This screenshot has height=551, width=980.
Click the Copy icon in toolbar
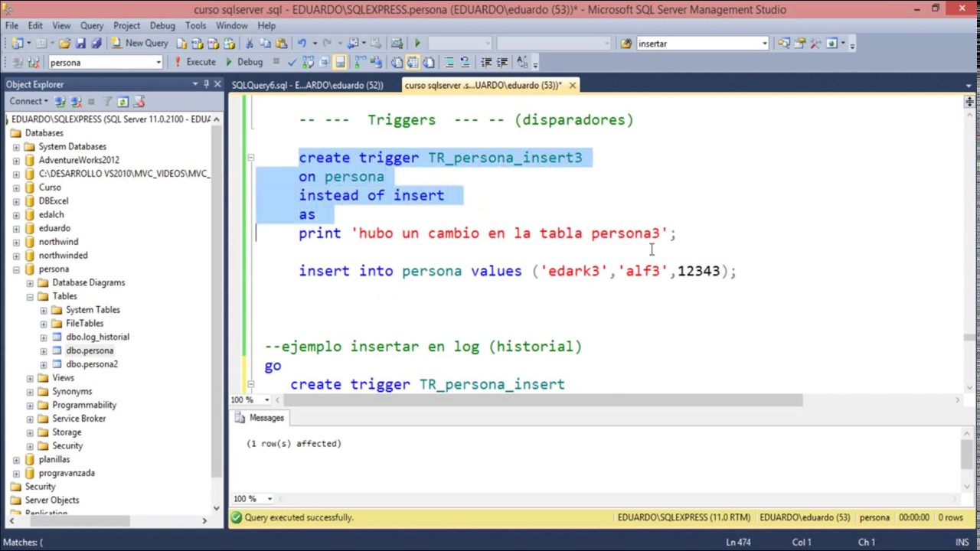tap(265, 44)
